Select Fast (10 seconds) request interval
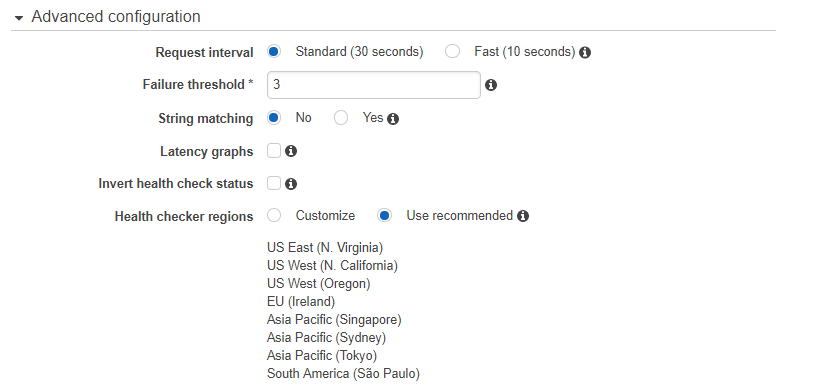 452,51
